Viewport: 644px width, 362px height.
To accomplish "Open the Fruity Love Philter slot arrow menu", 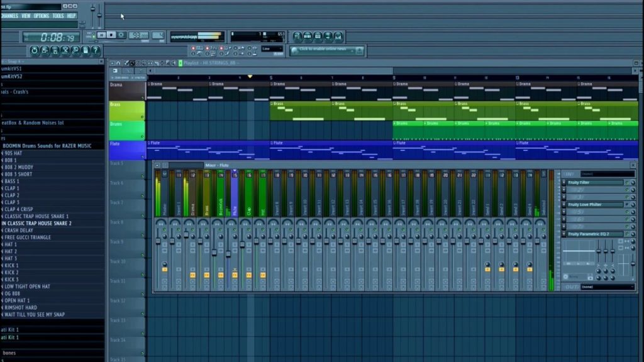I will [x=564, y=204].
